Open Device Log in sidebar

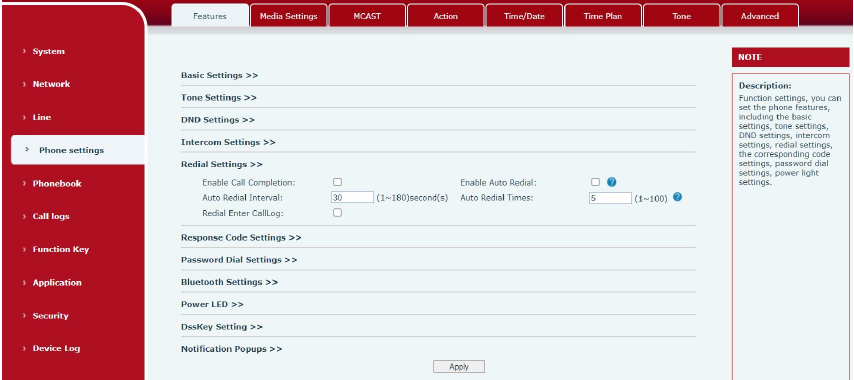click(x=56, y=348)
